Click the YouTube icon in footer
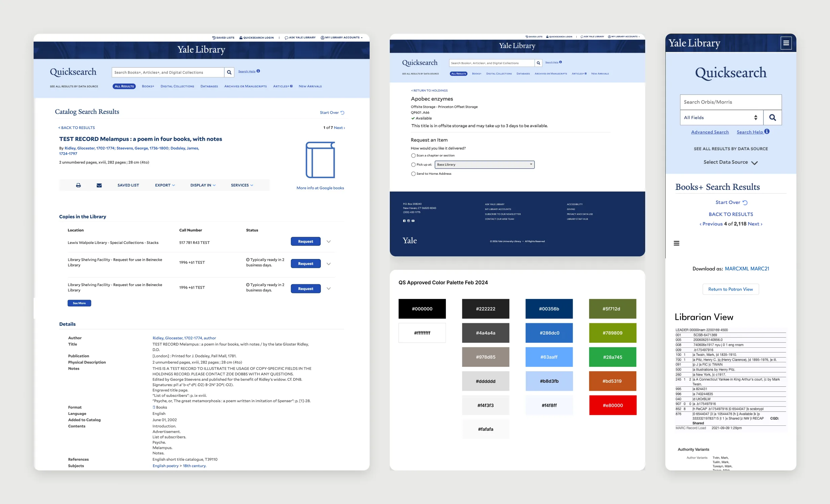 [413, 221]
